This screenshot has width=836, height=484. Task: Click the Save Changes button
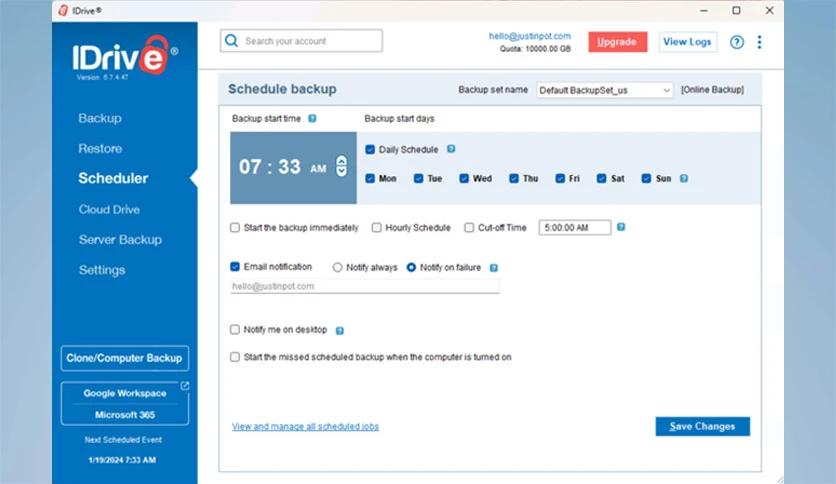coord(702,426)
